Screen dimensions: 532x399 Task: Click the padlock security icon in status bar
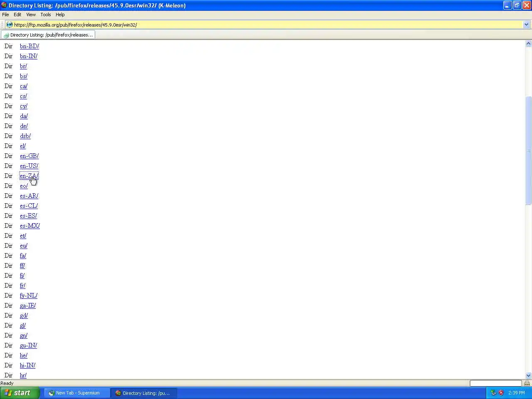point(527,383)
